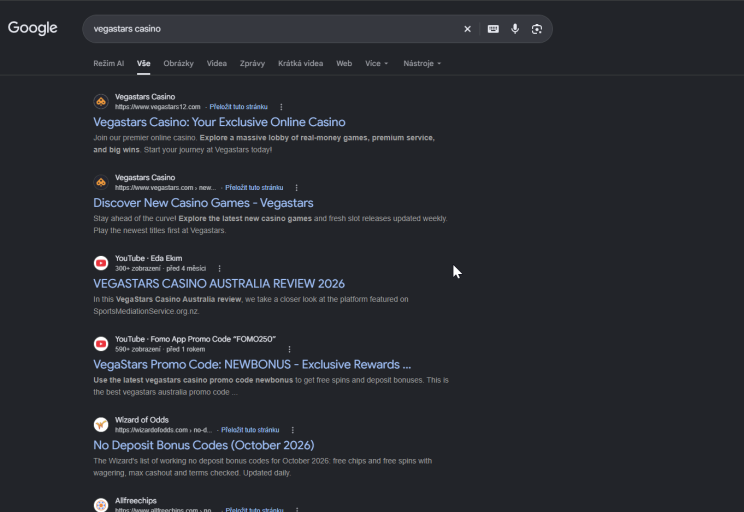Click Přeložit tuto stránku for Wizard of Odds
Screen dimensions: 744x512
[250, 430]
